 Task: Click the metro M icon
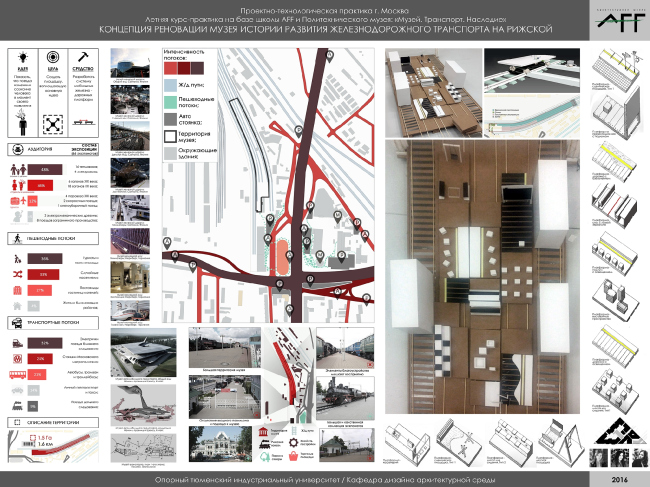coord(17,356)
